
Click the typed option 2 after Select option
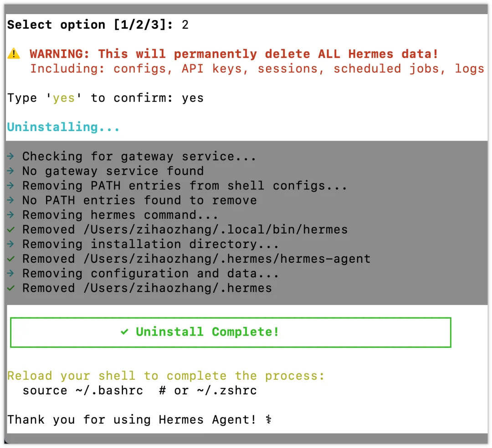click(185, 25)
